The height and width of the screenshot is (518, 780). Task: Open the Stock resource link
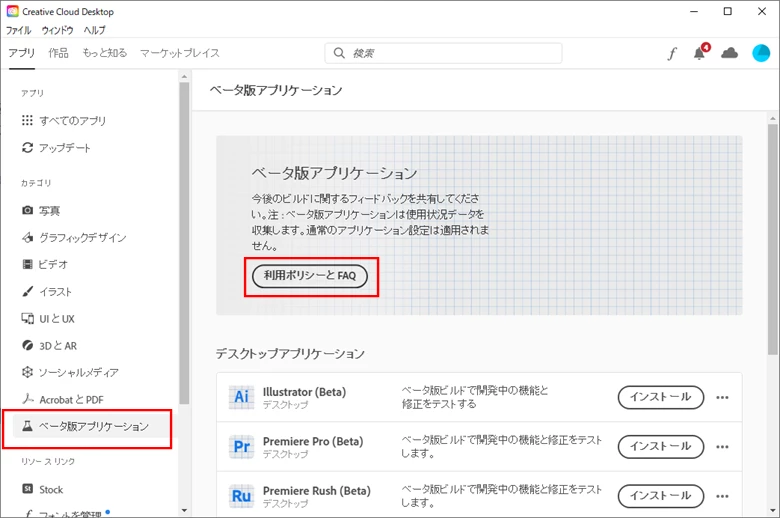pos(51,490)
